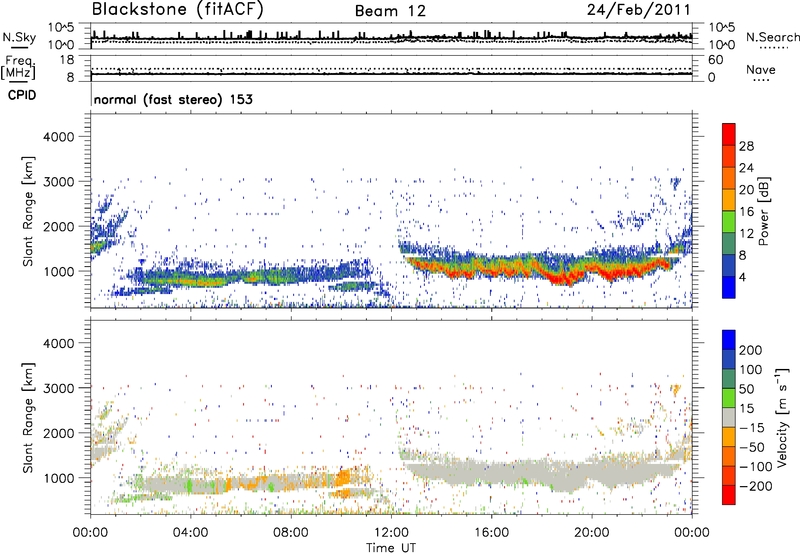Click the '60' label on the Nave axis

point(715,60)
